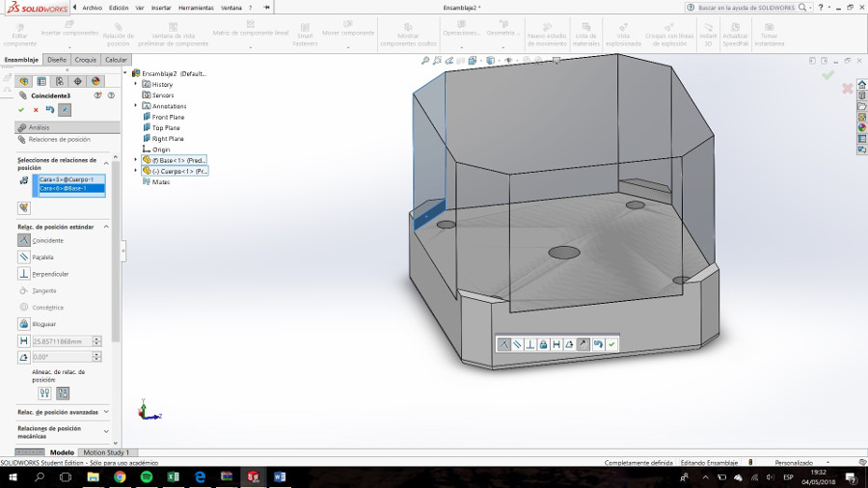The height and width of the screenshot is (488, 868).
Task: Choose the aligned mate alignment button
Action: point(44,393)
